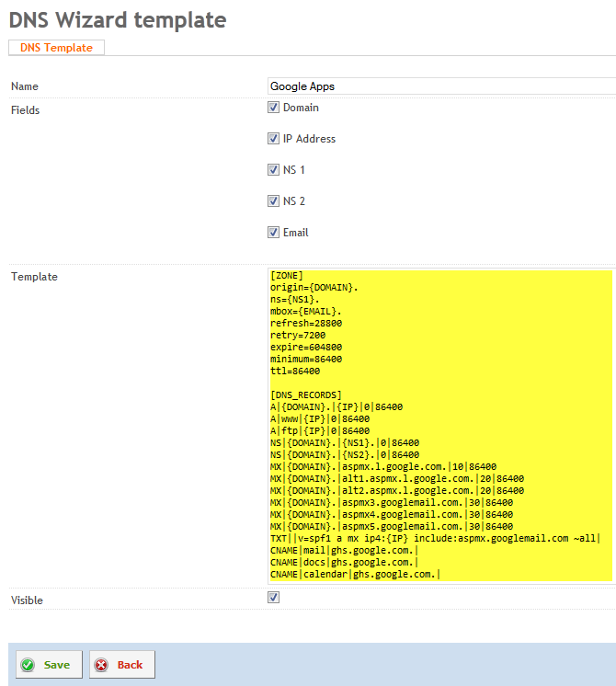This screenshot has width=616, height=686.
Task: Click the mbox={EMAIL}. line
Action: click(x=306, y=312)
